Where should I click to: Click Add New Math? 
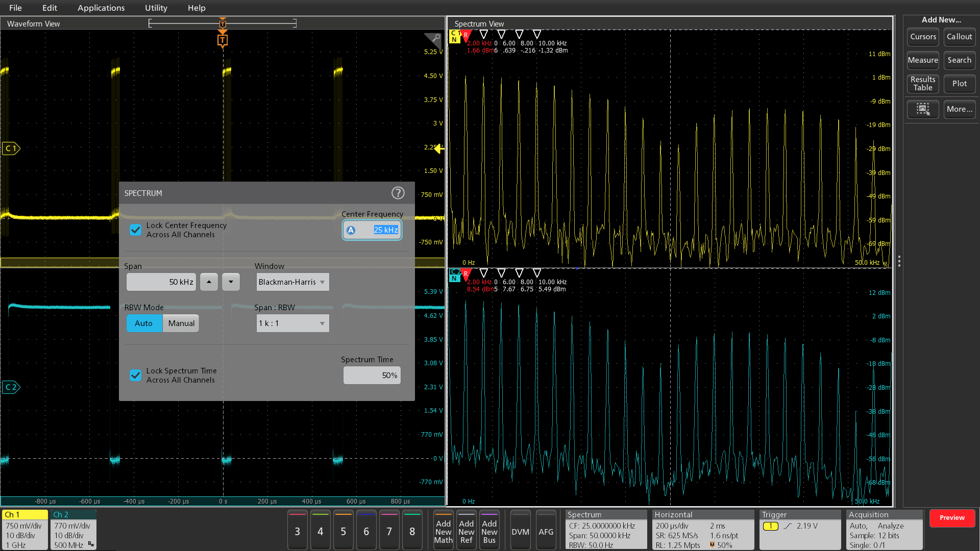tap(443, 530)
